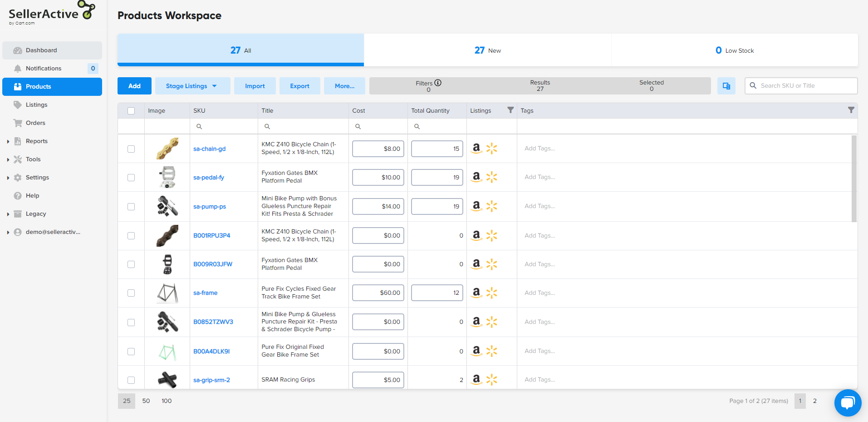Check the select-all checkbox in table header
This screenshot has height=422, width=868.
(131, 111)
